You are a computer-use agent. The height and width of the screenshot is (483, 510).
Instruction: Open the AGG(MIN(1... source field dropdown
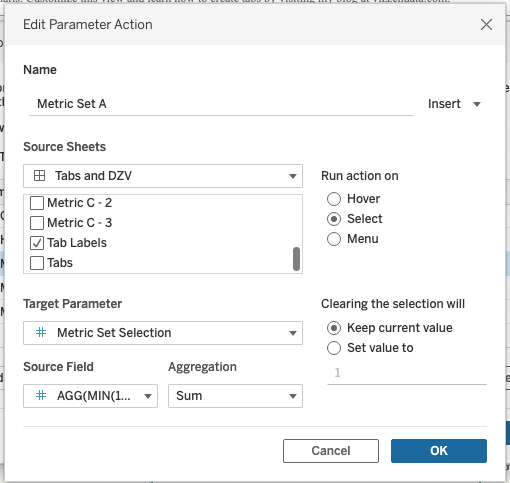[90, 396]
